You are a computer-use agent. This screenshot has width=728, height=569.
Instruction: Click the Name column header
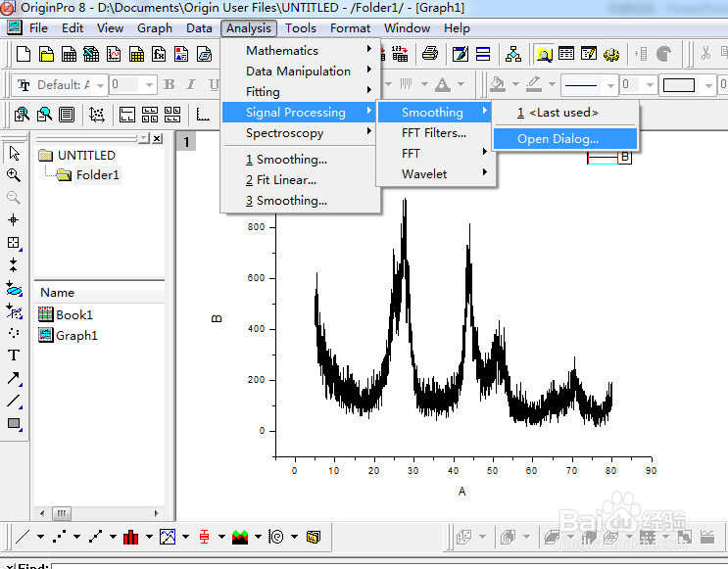[99, 293]
